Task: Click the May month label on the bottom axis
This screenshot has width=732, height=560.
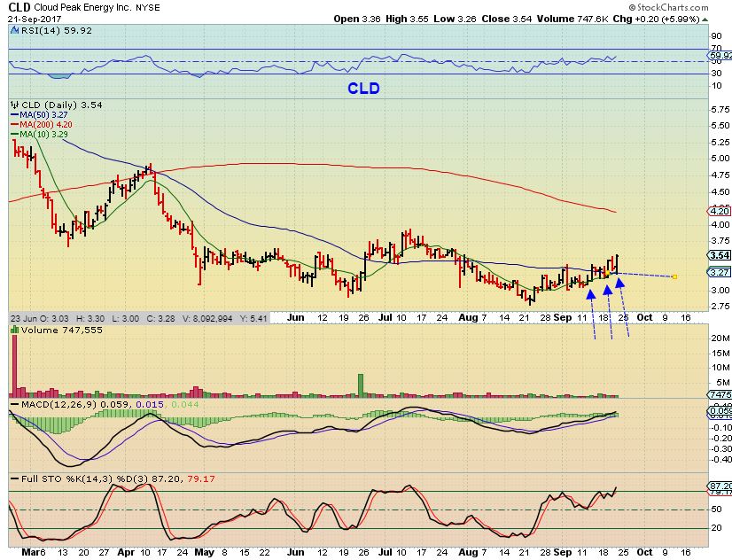Action: (204, 553)
